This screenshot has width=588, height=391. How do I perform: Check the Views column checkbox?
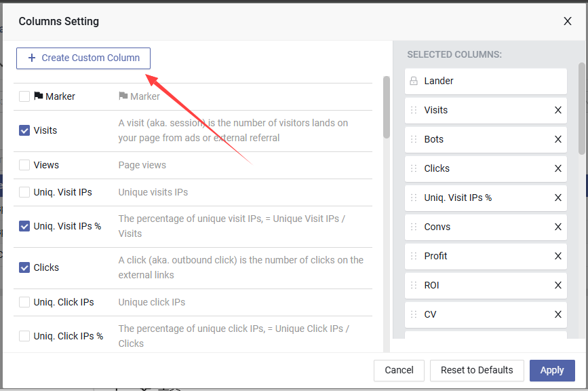pyautogui.click(x=24, y=165)
